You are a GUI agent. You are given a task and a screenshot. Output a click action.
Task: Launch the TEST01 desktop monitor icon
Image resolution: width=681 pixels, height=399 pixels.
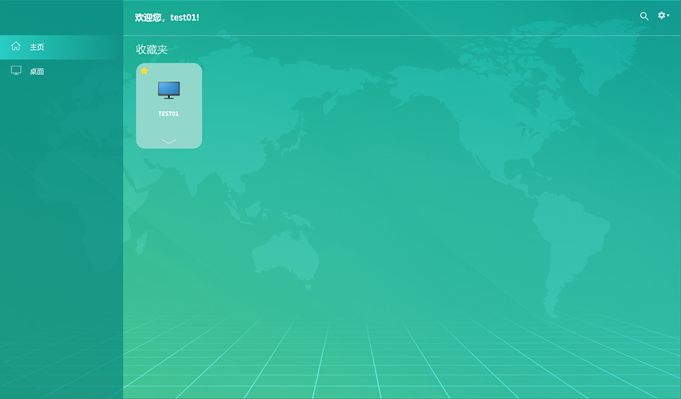click(169, 90)
